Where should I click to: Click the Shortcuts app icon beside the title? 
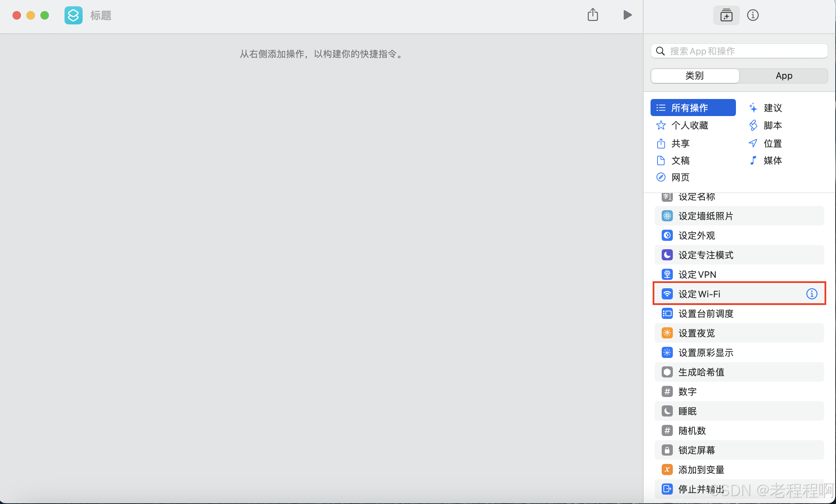(x=73, y=15)
